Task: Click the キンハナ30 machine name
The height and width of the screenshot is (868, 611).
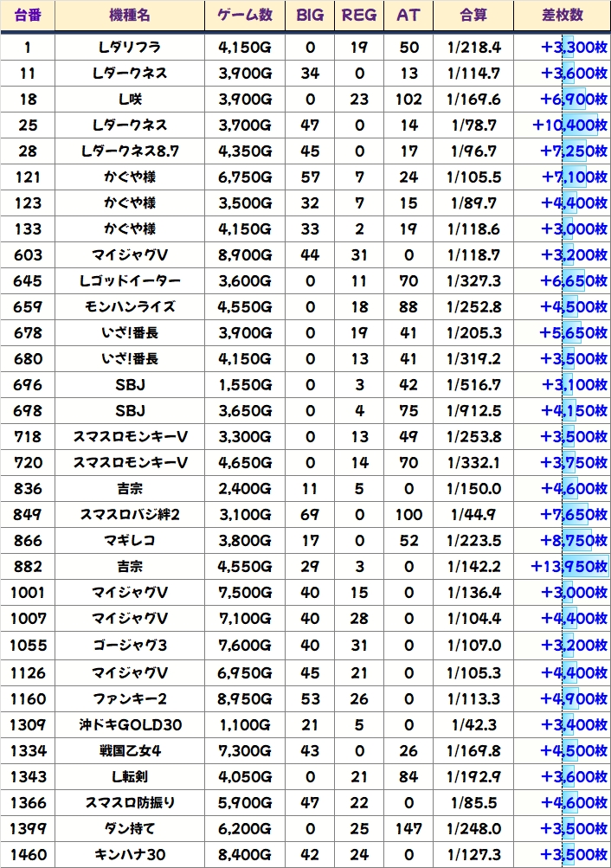Action: (x=130, y=855)
